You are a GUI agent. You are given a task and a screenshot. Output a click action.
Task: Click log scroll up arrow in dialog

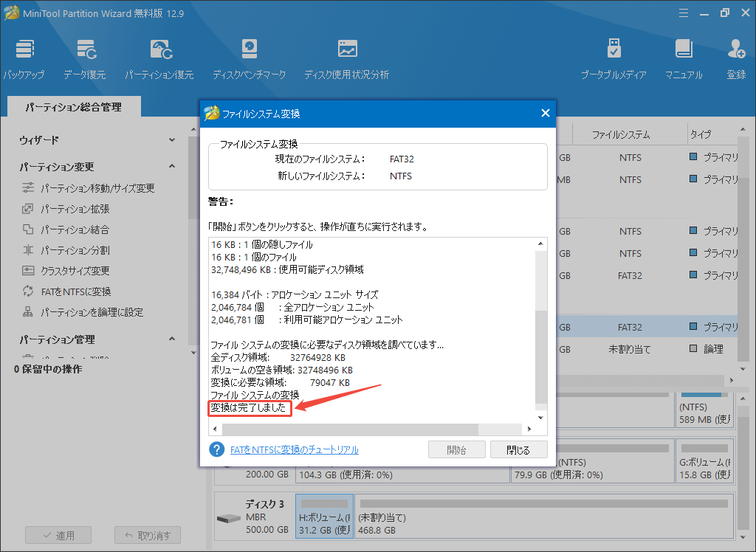540,244
